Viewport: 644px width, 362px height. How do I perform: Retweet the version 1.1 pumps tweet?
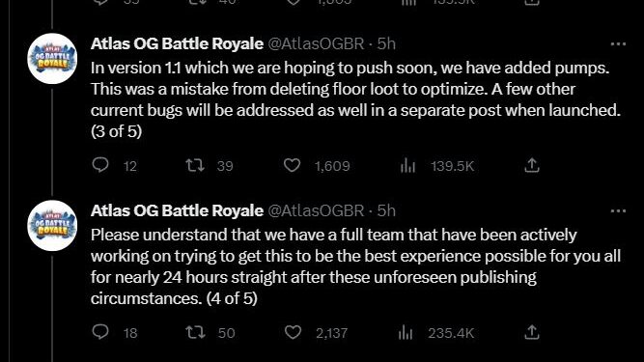[195, 165]
